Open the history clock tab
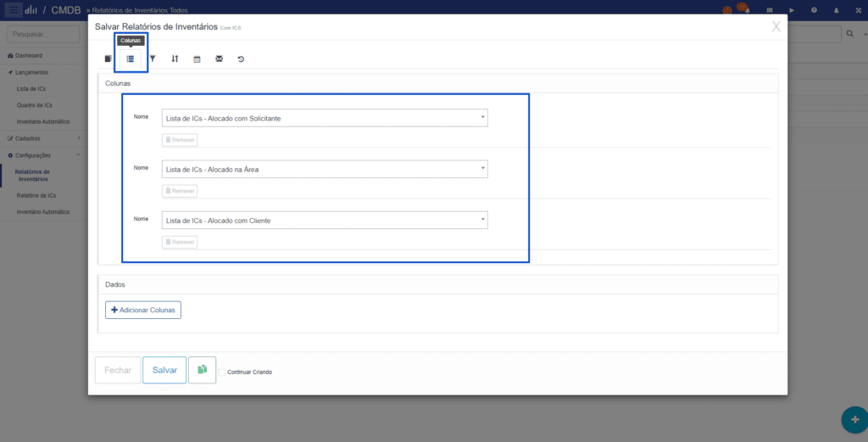The height and width of the screenshot is (442, 868). [x=242, y=59]
